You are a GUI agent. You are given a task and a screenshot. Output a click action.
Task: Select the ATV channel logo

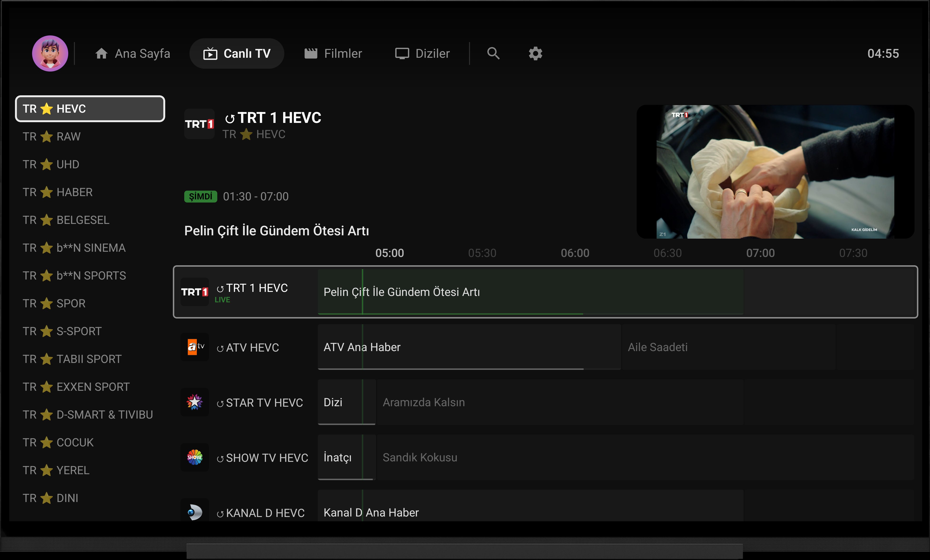[x=195, y=347]
